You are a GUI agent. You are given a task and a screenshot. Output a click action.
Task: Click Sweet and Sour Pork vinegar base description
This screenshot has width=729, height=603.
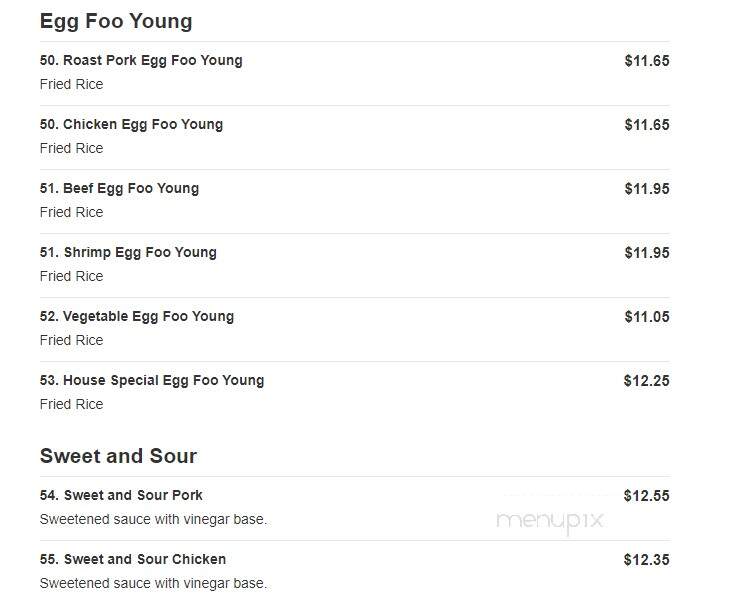click(153, 519)
